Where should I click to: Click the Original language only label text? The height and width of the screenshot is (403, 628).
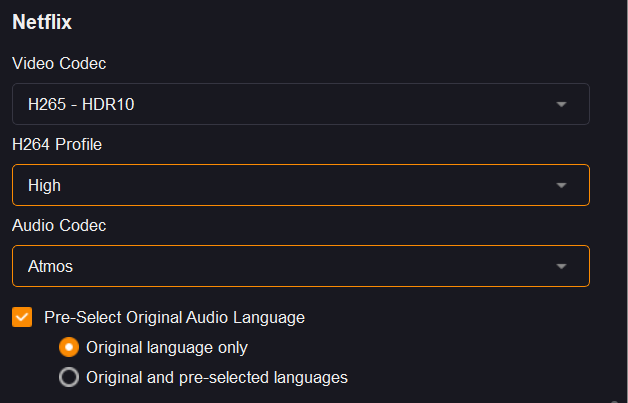tap(167, 348)
